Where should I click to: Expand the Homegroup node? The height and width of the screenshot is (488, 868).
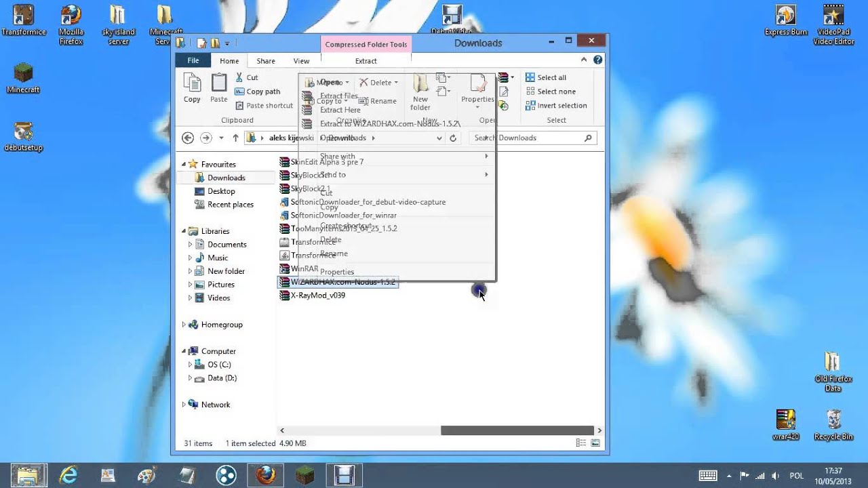click(x=184, y=325)
